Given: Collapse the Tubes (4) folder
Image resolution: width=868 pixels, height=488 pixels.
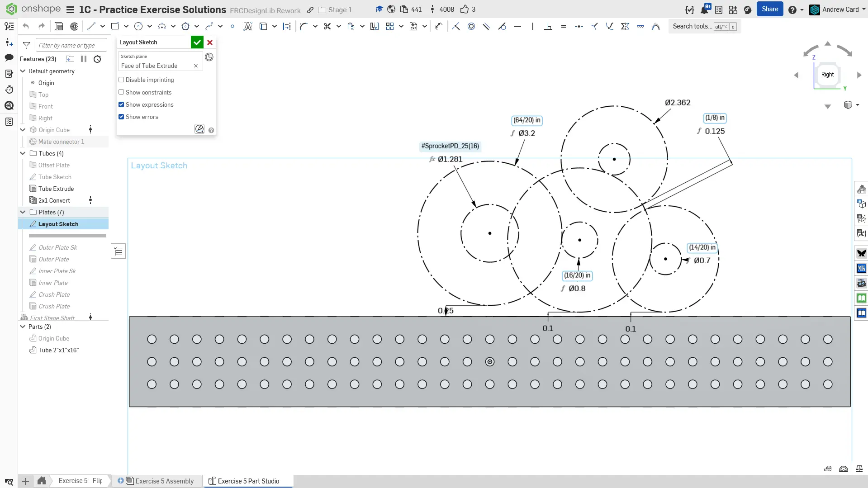Looking at the screenshot, I should (x=23, y=153).
